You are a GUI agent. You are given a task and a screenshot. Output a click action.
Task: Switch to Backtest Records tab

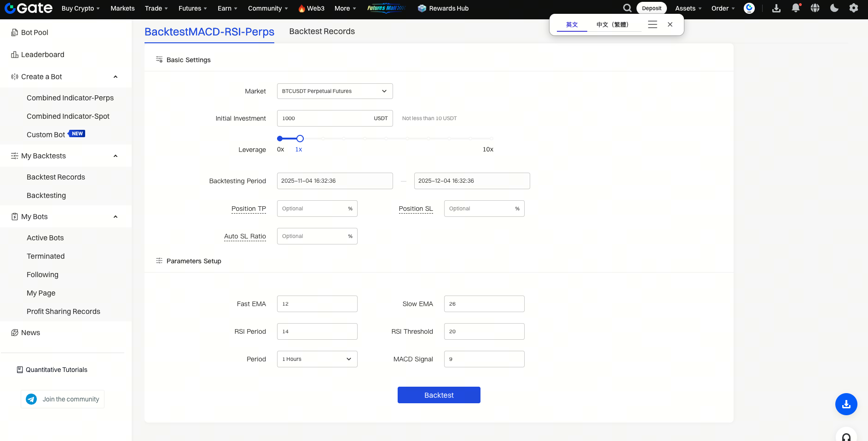pyautogui.click(x=322, y=31)
